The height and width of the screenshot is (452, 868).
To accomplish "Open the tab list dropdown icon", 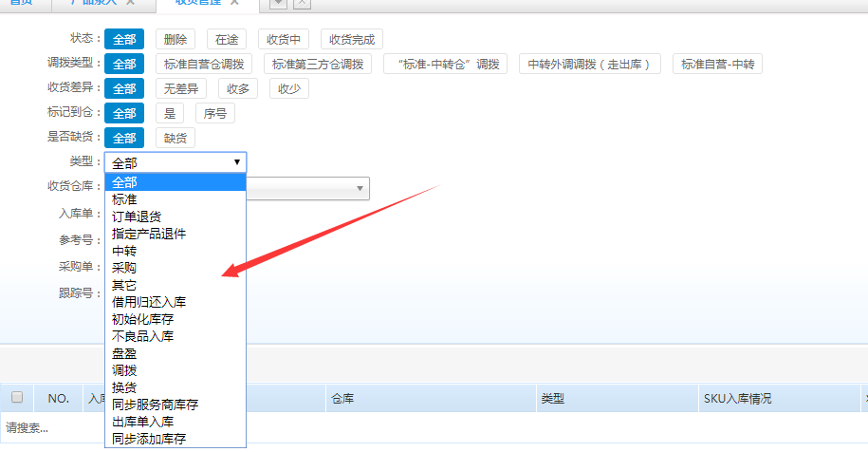I will click(278, 4).
